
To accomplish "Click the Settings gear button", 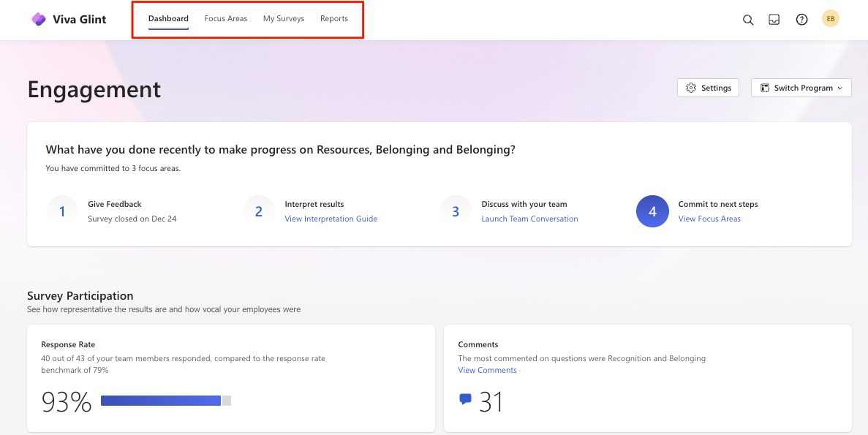I will pos(709,88).
